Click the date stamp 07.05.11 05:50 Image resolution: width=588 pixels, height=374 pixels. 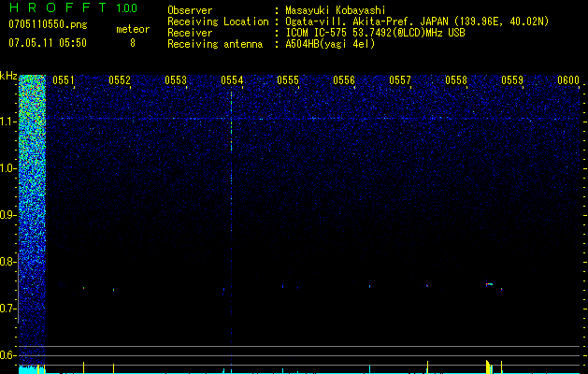pyautogui.click(x=48, y=43)
